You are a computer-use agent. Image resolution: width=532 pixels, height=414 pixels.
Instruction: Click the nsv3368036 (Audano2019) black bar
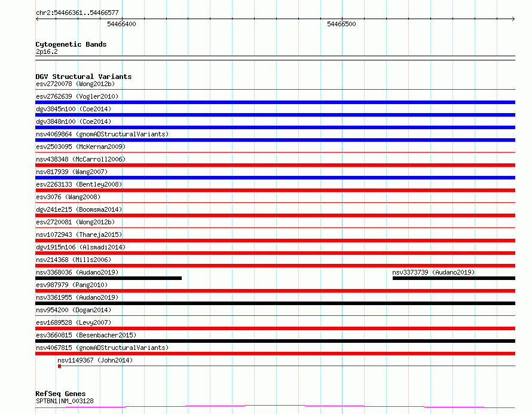click(109, 278)
